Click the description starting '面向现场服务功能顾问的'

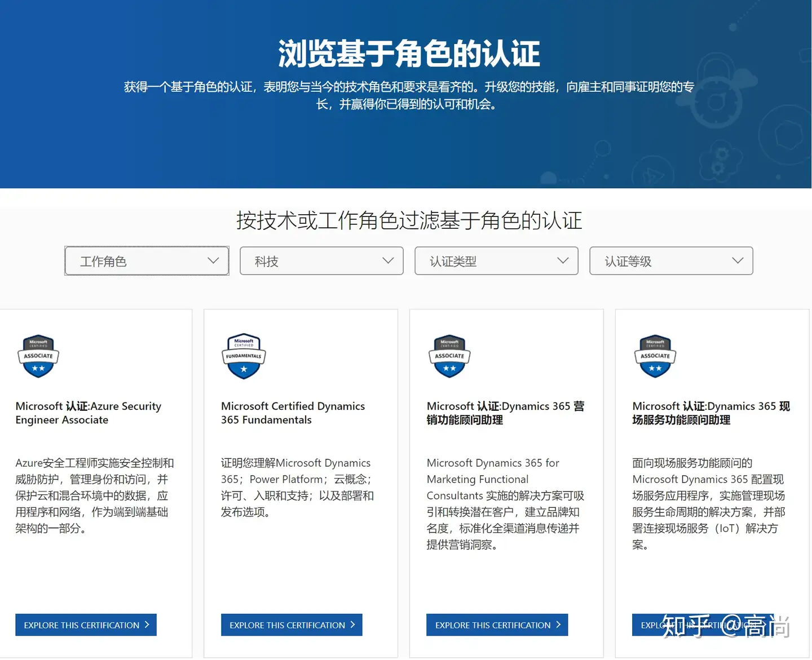709,504
